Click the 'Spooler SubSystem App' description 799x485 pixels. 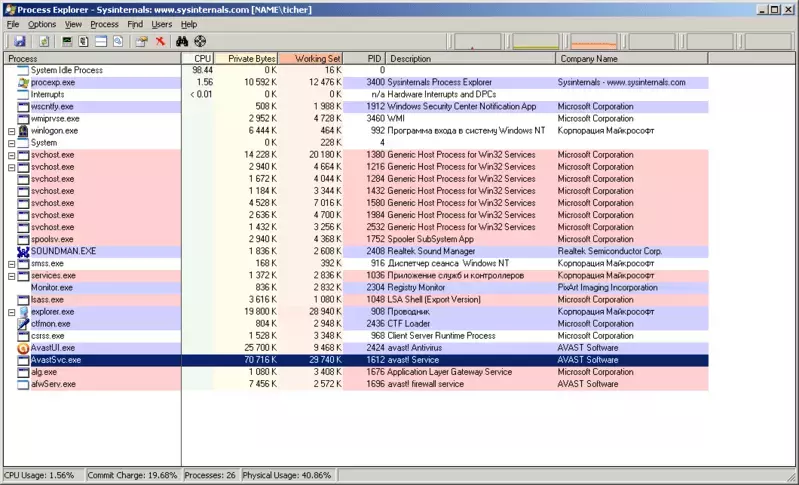[431, 239]
